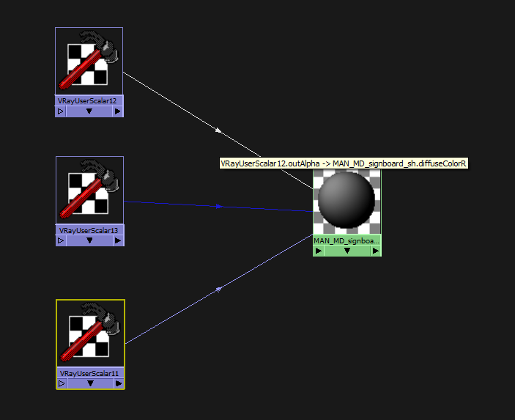The image size is (515, 420).
Task: Select the VRayUserScalar11 node swatch icon
Action: click(90, 334)
